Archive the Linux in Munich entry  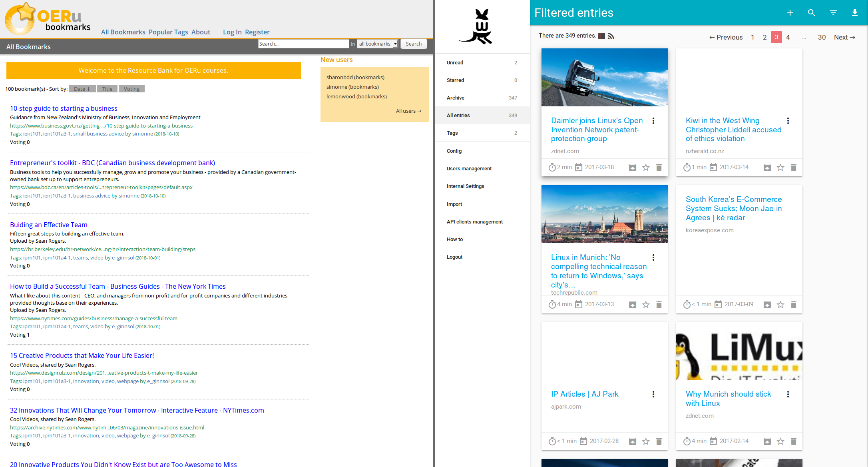coord(633,305)
